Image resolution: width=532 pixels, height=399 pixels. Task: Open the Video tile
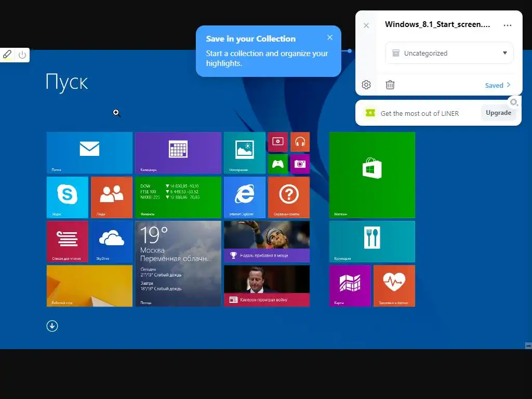pyautogui.click(x=278, y=142)
